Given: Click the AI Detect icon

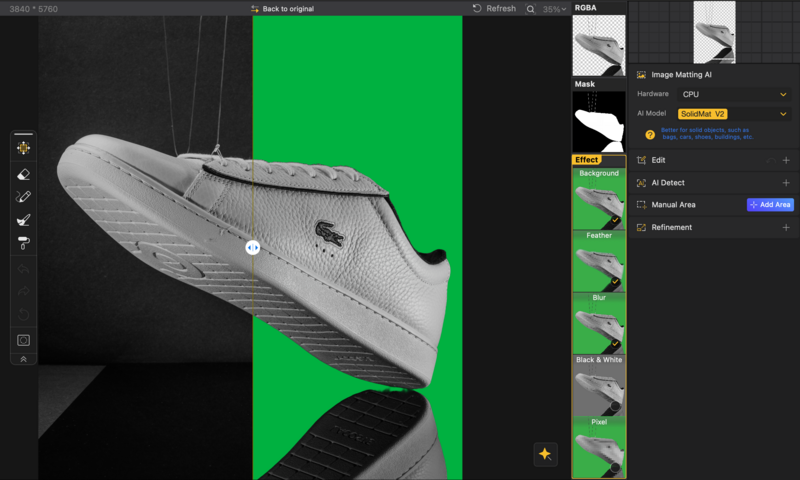Looking at the screenshot, I should [x=641, y=183].
